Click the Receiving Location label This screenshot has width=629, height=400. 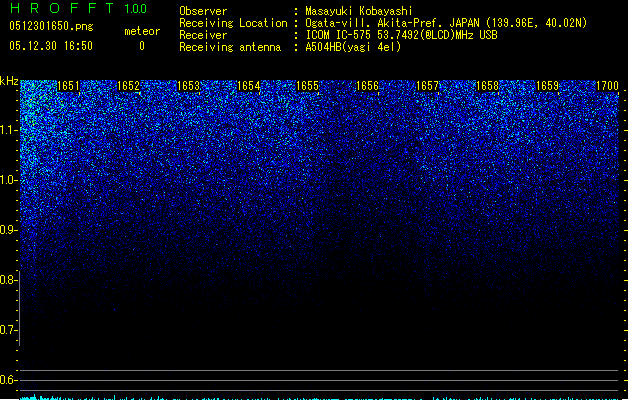[233, 23]
